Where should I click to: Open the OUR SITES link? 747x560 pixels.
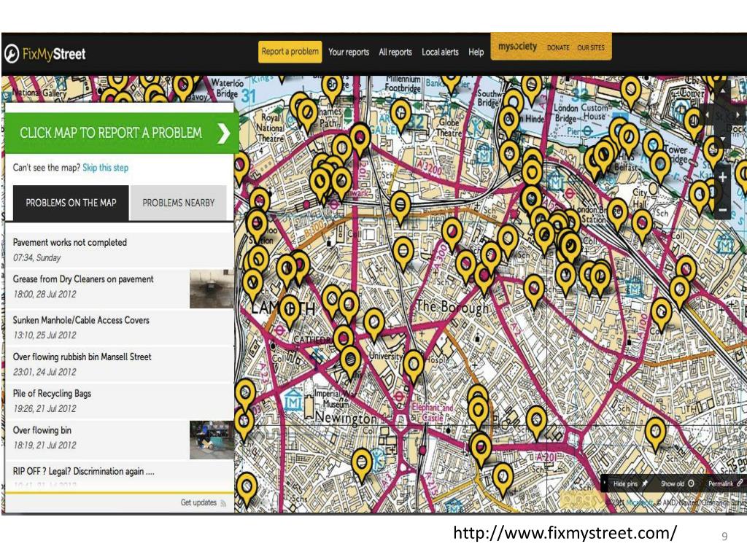(x=591, y=47)
